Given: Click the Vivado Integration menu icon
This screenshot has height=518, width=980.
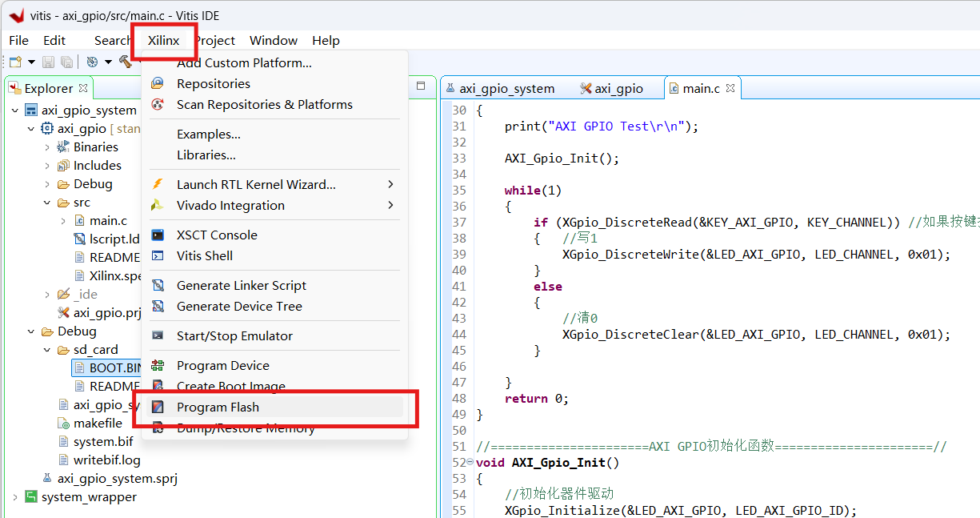Looking at the screenshot, I should pos(158,205).
